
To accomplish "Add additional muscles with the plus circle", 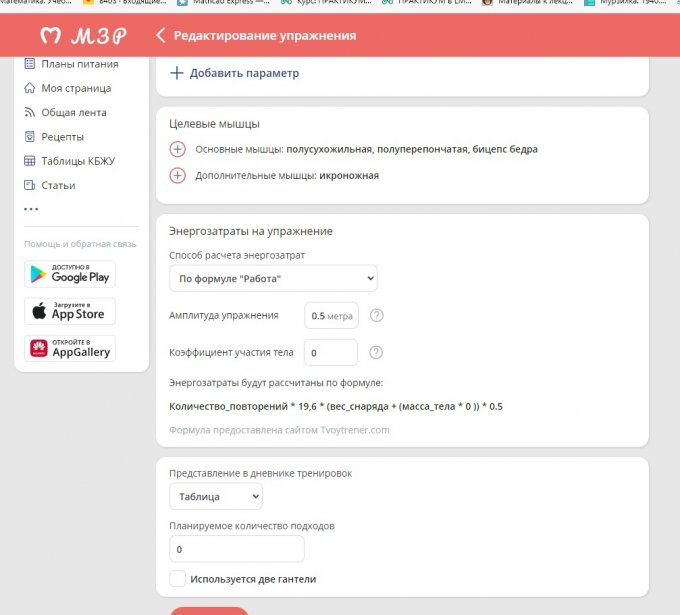I will coord(178,175).
